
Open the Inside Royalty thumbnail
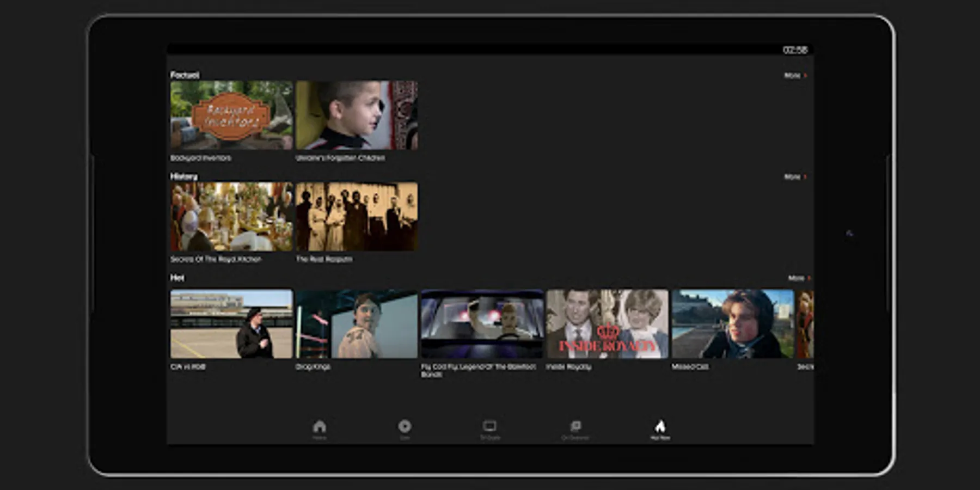608,324
